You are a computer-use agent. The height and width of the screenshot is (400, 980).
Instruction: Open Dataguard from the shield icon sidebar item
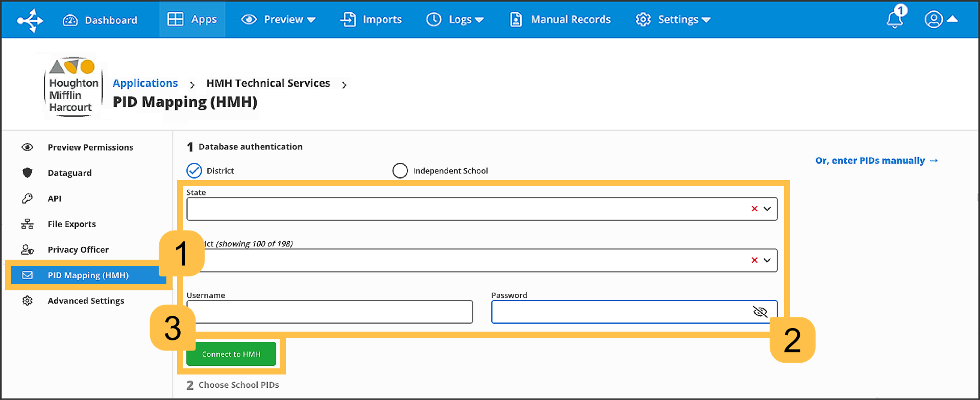[69, 173]
